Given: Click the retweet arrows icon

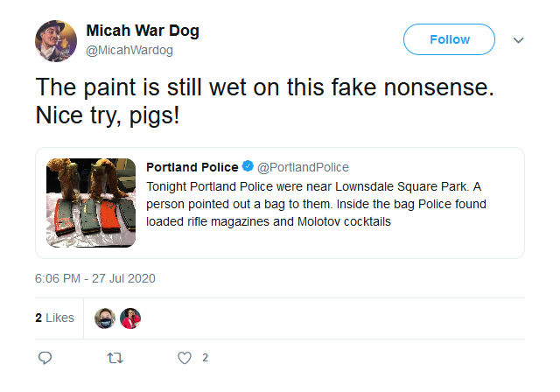Looking at the screenshot, I should pyautogui.click(x=115, y=358).
